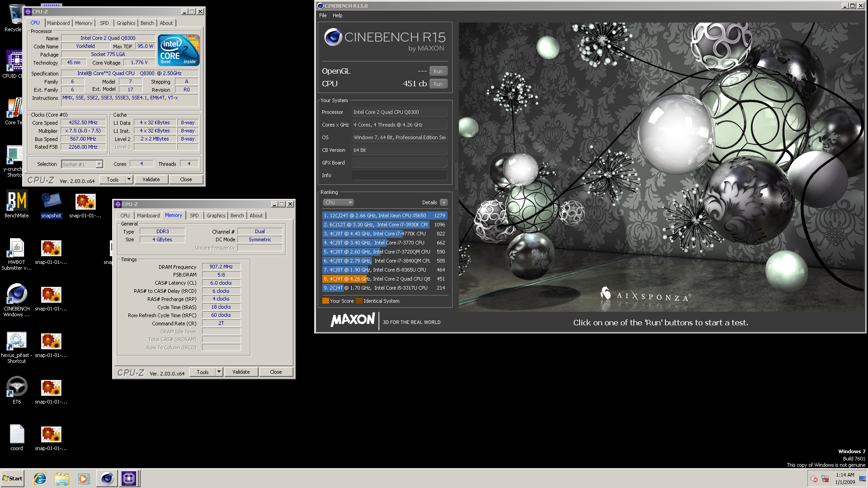Open the Cinebench File menu

click(x=323, y=15)
